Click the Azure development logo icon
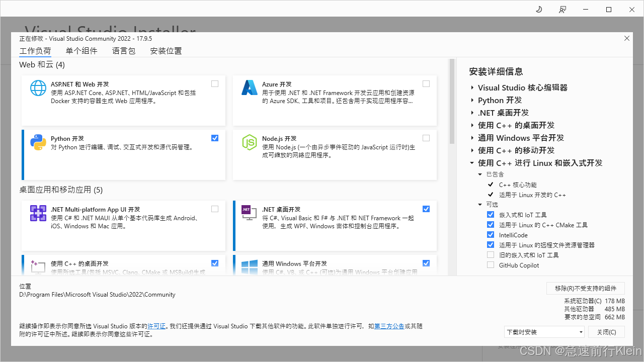Image resolution: width=644 pixels, height=362 pixels. tap(250, 88)
